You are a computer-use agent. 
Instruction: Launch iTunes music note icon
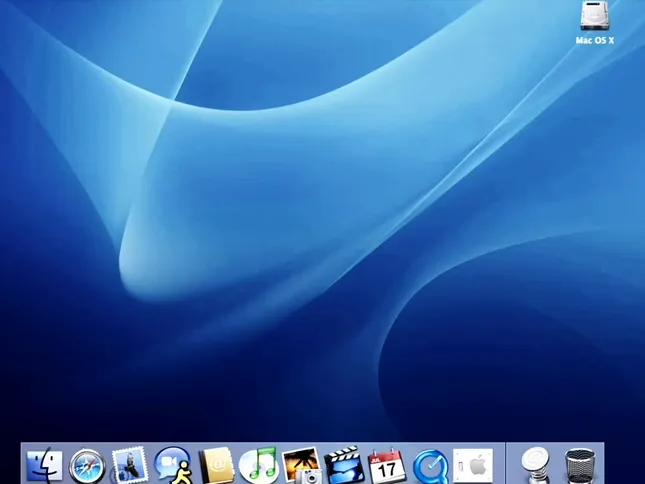(x=259, y=465)
